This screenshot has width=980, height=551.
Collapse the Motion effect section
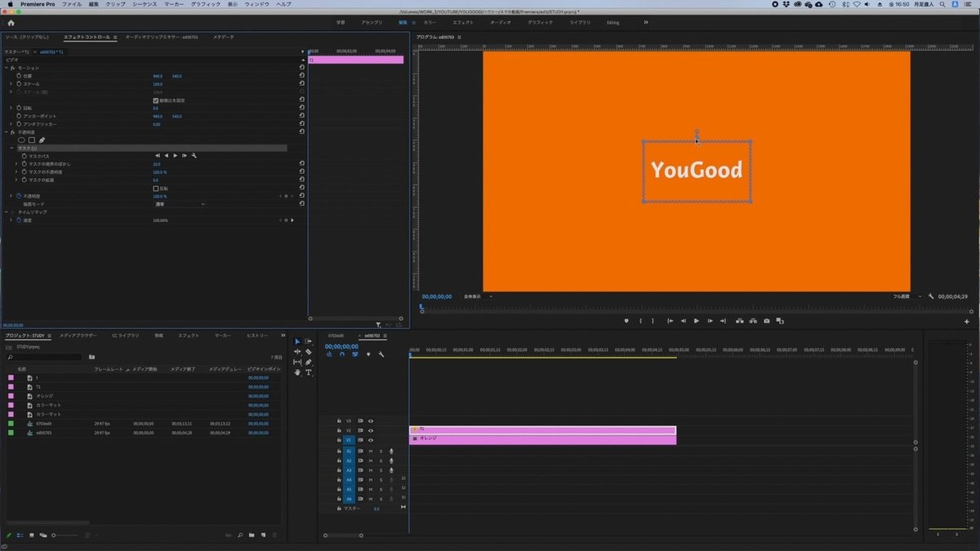(6, 68)
